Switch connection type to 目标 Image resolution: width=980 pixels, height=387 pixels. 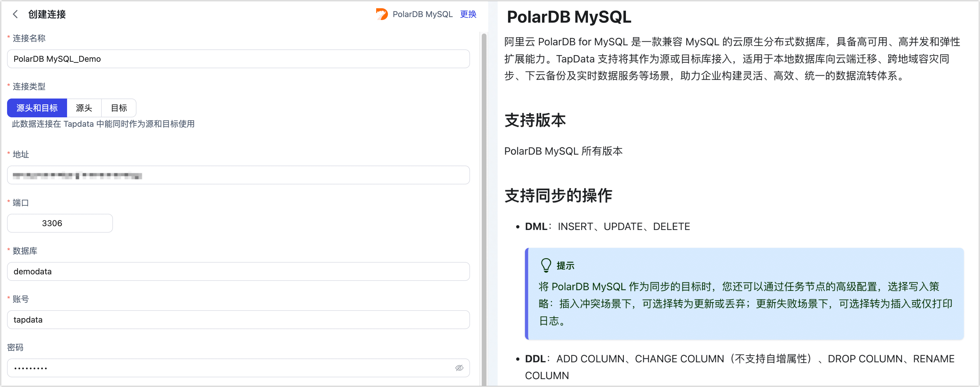(119, 108)
